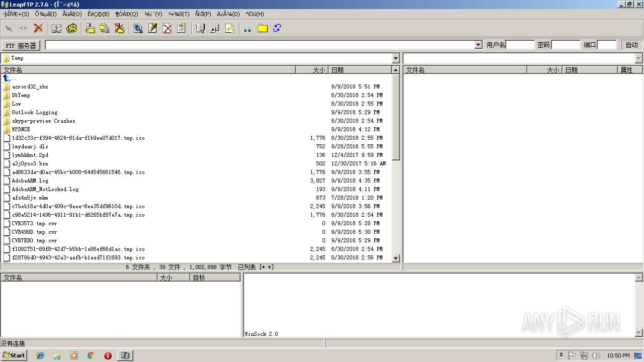
Task: Select the file 1ymhkknt.2pd
Action: click(x=30, y=155)
